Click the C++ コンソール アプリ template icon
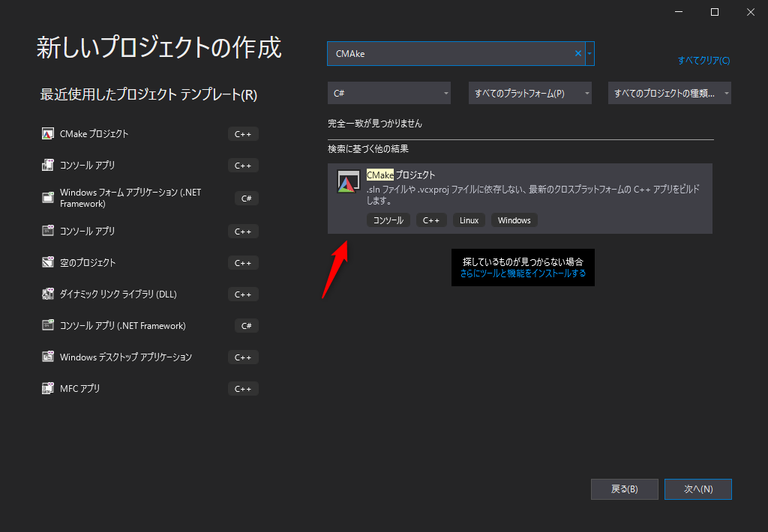 [47, 165]
